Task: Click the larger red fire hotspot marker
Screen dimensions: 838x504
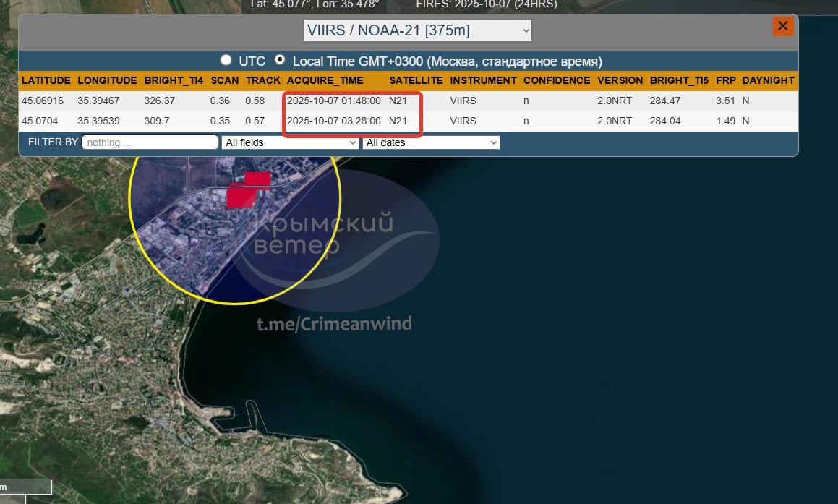Action: [x=240, y=196]
